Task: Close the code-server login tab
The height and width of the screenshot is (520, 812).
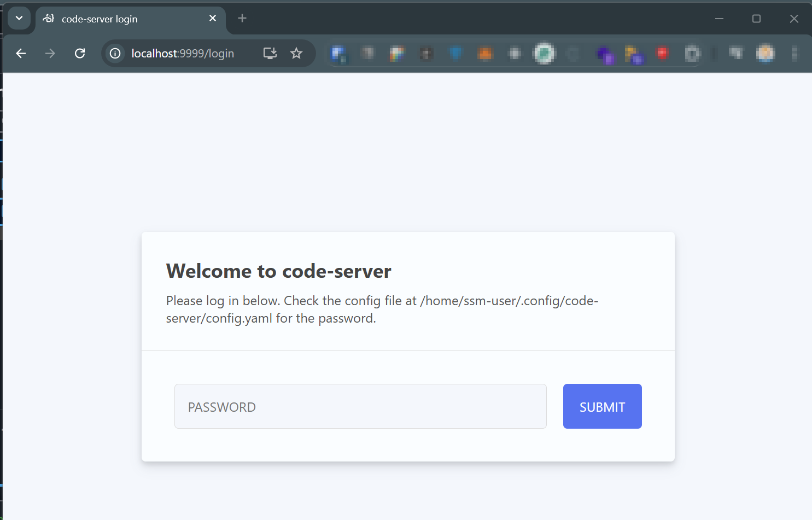Action: (212, 18)
